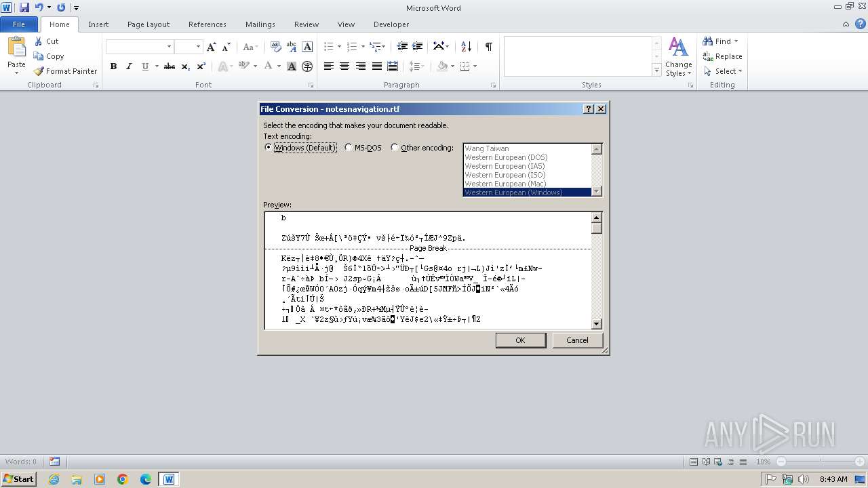
Task: Click Align Text Right icon
Action: tap(361, 66)
